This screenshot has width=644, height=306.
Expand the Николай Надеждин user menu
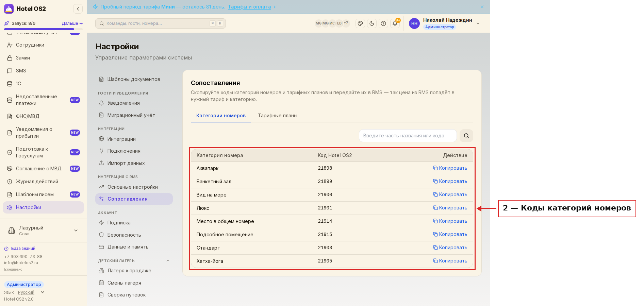(x=478, y=23)
